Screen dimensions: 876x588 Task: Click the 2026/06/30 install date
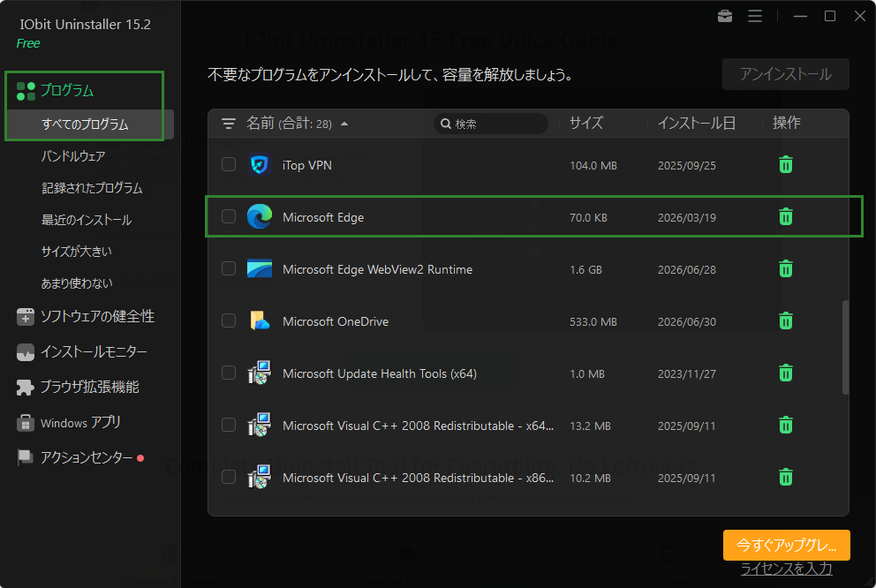pyautogui.click(x=687, y=322)
